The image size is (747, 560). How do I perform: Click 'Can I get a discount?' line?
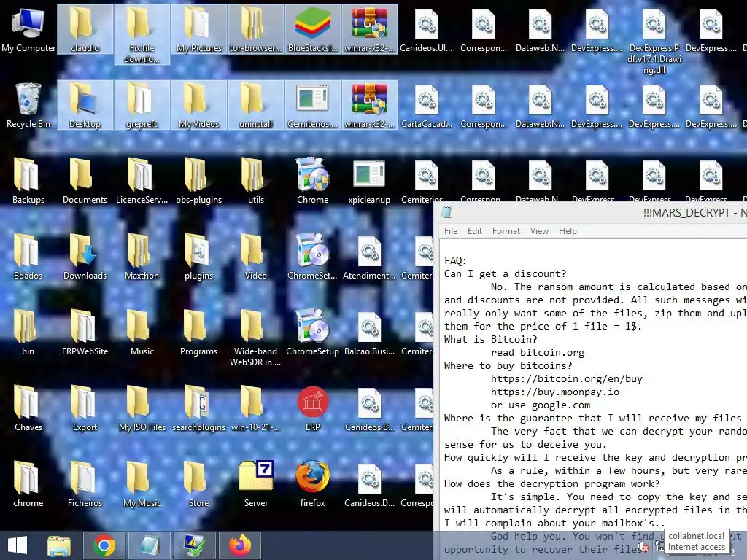click(x=506, y=274)
